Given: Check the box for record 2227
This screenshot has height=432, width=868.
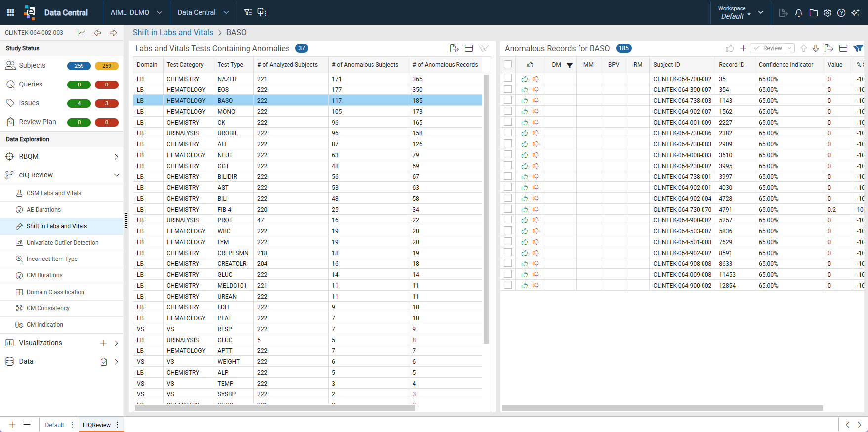Looking at the screenshot, I should pos(508,122).
